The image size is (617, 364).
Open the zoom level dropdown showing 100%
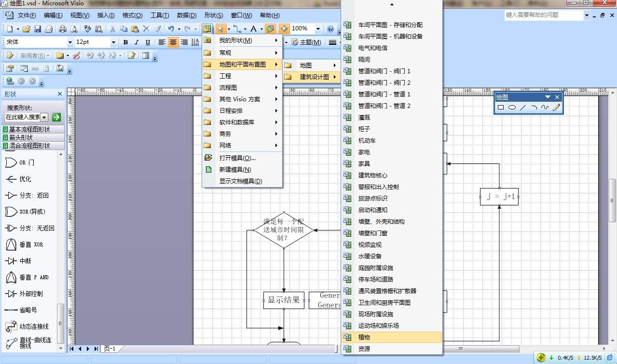pos(318,28)
